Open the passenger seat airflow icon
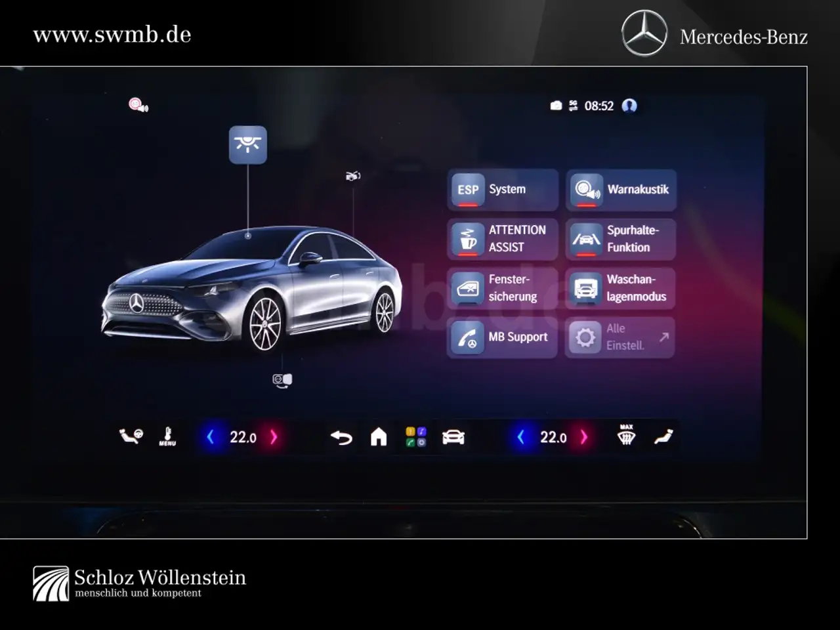The image size is (840, 630). tap(663, 437)
